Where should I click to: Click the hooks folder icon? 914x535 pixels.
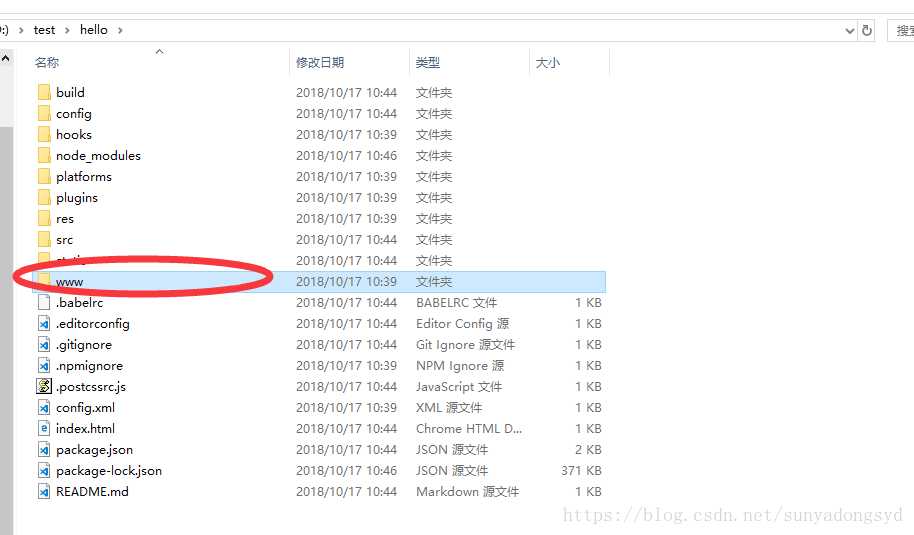point(44,134)
